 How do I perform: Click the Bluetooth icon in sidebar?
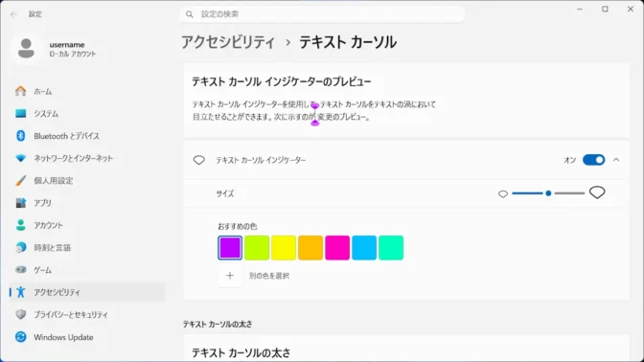pyautogui.click(x=20, y=136)
